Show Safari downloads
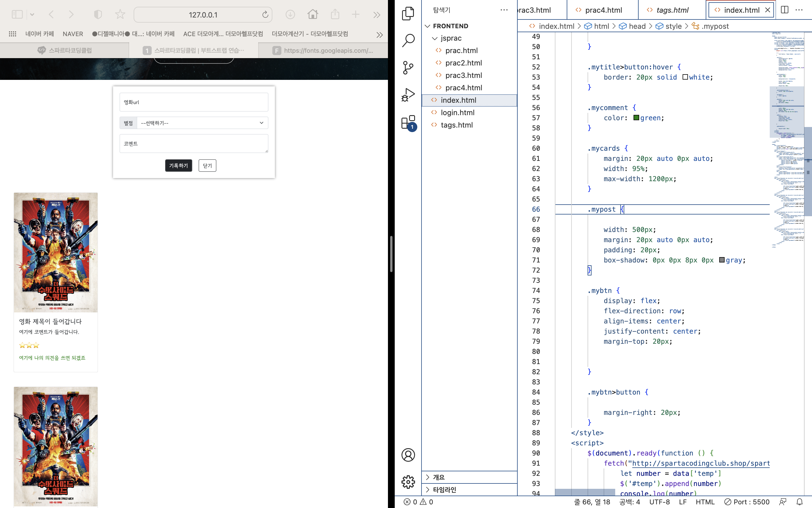812x508 pixels. [x=290, y=14]
